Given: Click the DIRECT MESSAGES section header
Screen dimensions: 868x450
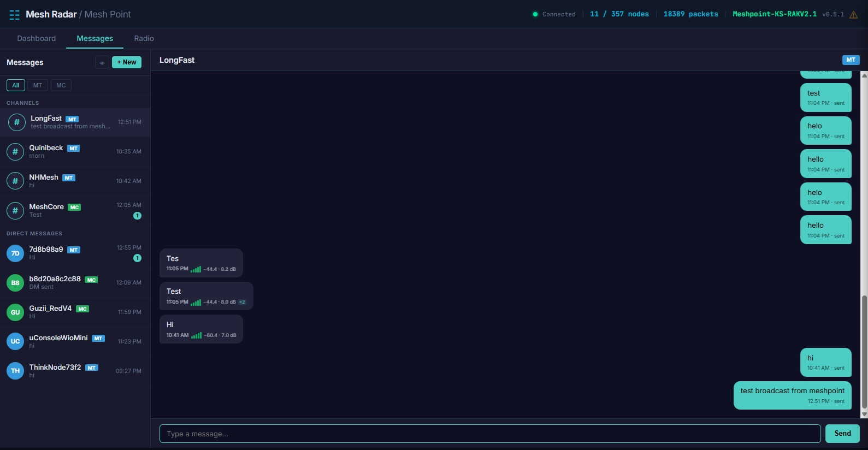Looking at the screenshot, I should [34, 233].
